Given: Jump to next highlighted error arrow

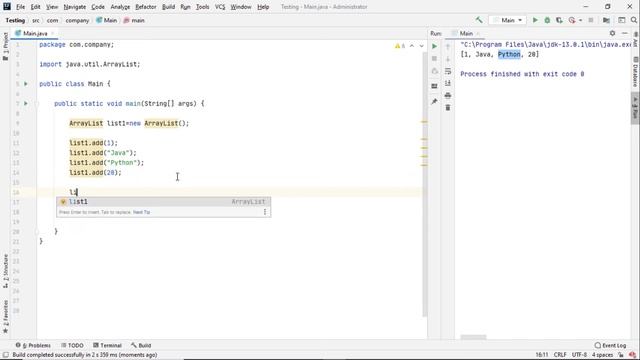Looking at the screenshot, I should [421, 46].
